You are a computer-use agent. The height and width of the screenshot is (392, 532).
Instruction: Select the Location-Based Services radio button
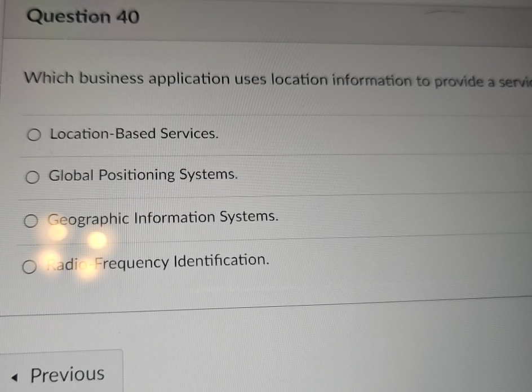(33, 134)
